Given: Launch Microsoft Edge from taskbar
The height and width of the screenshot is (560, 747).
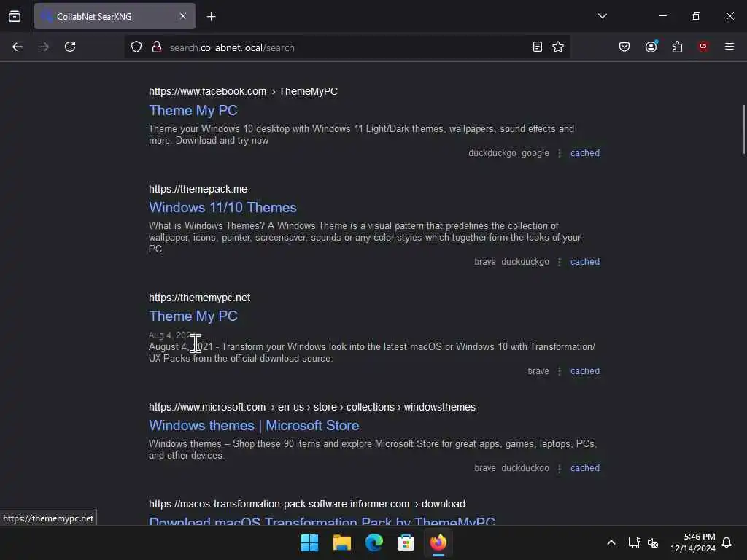Looking at the screenshot, I should (374, 542).
